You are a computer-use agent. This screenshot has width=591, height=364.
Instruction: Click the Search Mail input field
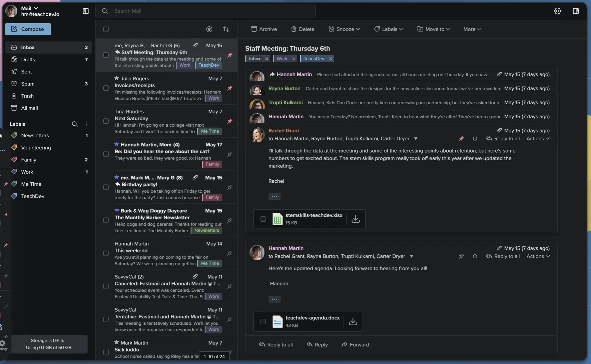(205, 11)
